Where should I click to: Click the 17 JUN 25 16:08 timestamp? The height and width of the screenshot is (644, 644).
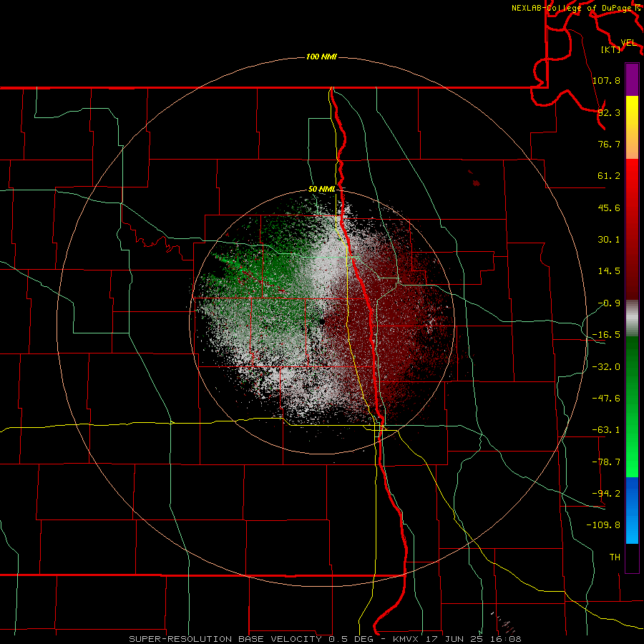coord(473,639)
